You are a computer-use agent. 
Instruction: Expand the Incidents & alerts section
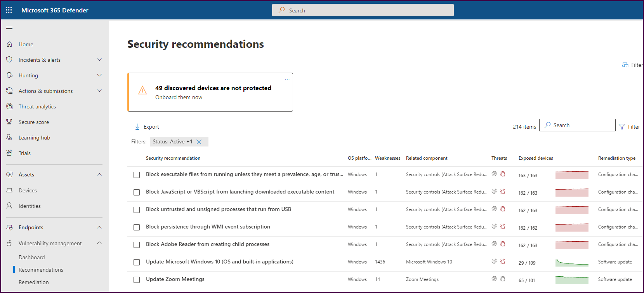pos(99,60)
